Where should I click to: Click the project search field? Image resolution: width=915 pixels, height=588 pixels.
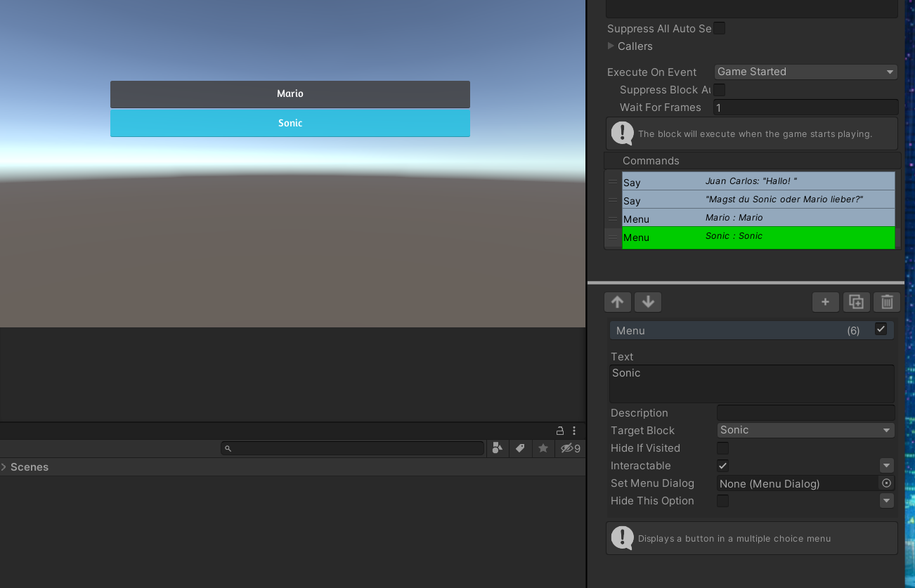click(x=352, y=448)
